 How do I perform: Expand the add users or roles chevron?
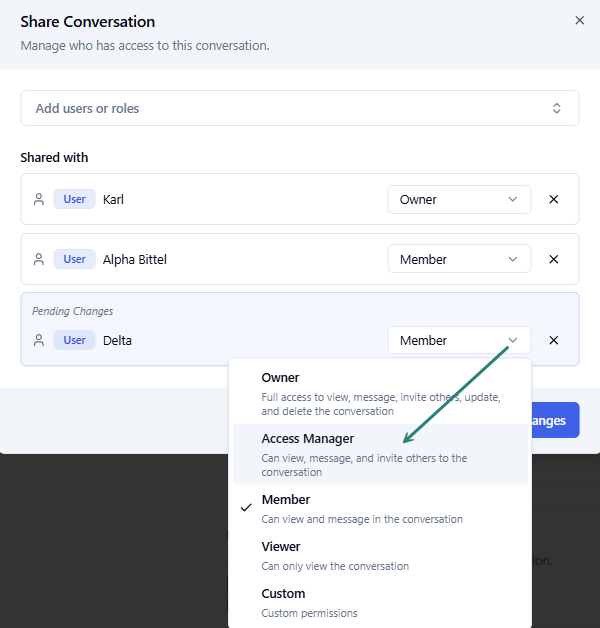click(557, 108)
